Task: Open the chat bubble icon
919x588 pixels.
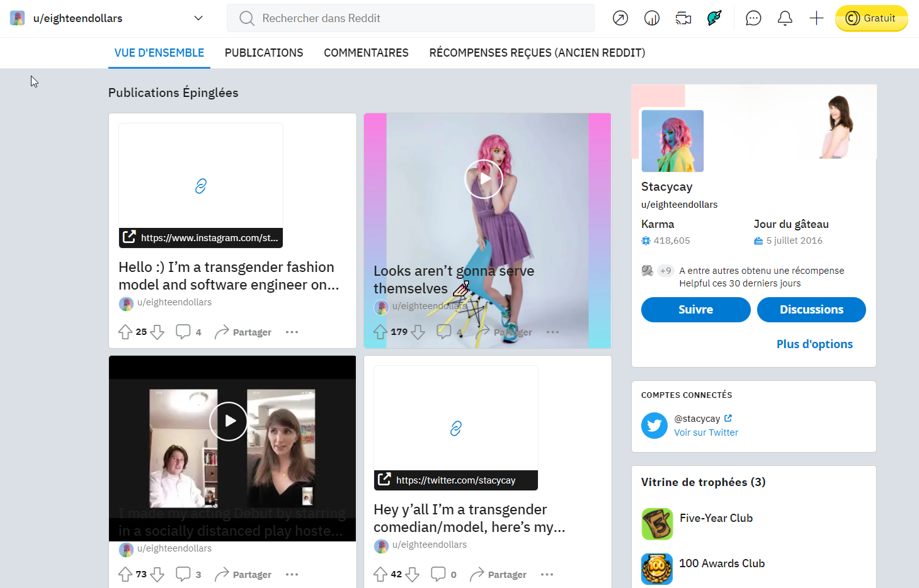Action: tap(753, 18)
